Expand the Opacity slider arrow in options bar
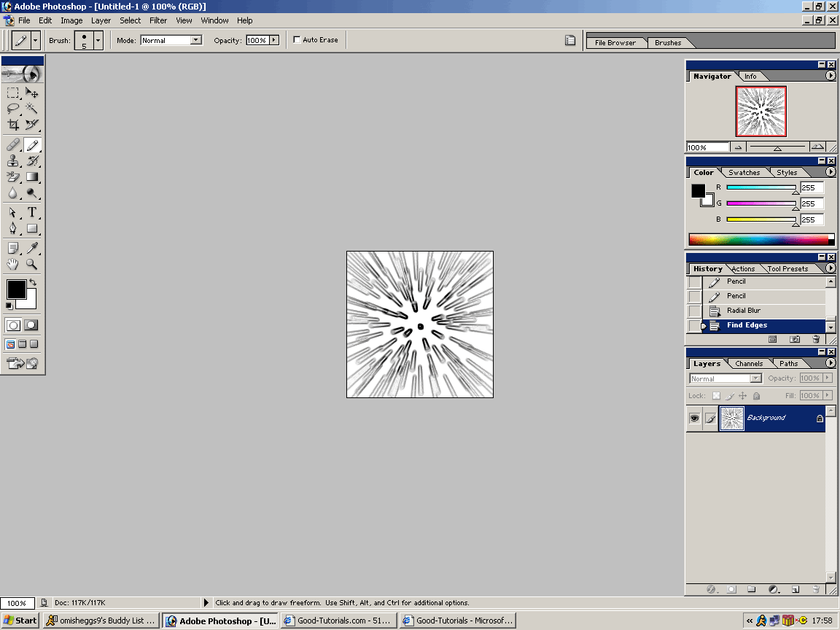The image size is (840, 630). point(274,40)
